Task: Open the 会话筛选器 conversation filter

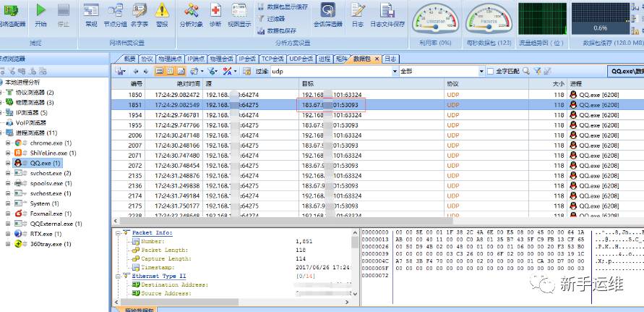Action: click(327, 15)
